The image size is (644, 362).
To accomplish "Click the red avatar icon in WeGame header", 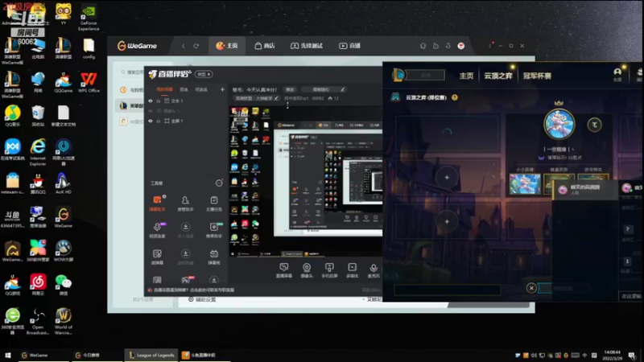I will click(460, 46).
